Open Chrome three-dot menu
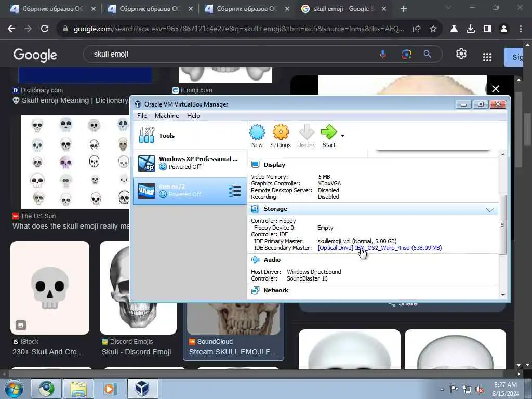The image size is (532, 399). click(x=521, y=29)
